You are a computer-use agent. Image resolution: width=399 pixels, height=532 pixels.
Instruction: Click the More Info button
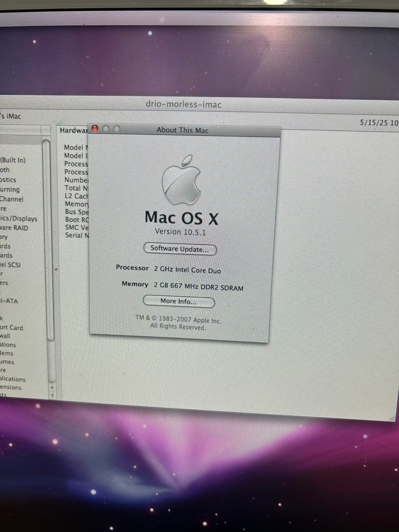(178, 301)
